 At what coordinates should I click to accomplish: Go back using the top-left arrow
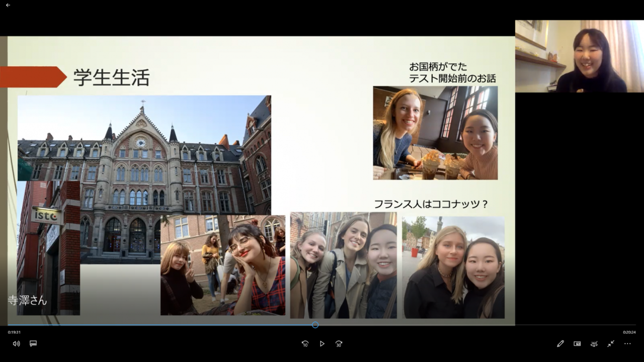coord(8,5)
